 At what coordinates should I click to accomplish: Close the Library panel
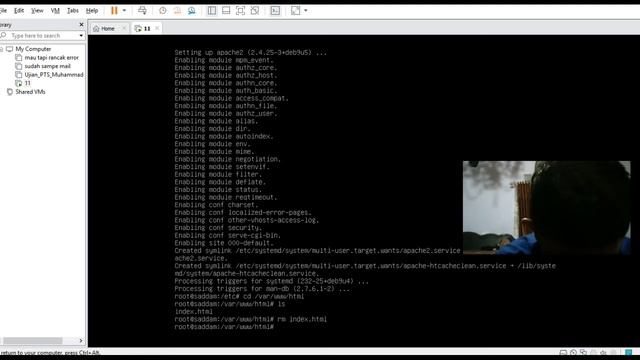[81, 24]
